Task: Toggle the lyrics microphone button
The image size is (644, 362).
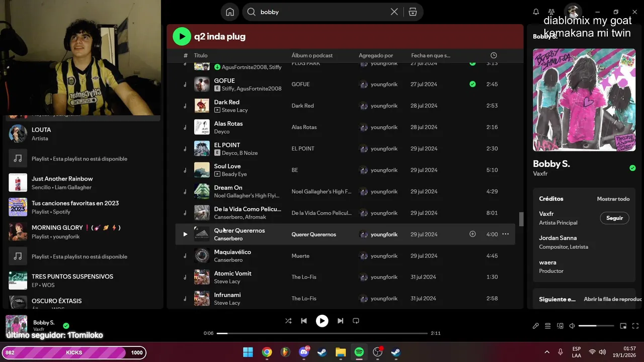Action: pyautogui.click(x=536, y=326)
